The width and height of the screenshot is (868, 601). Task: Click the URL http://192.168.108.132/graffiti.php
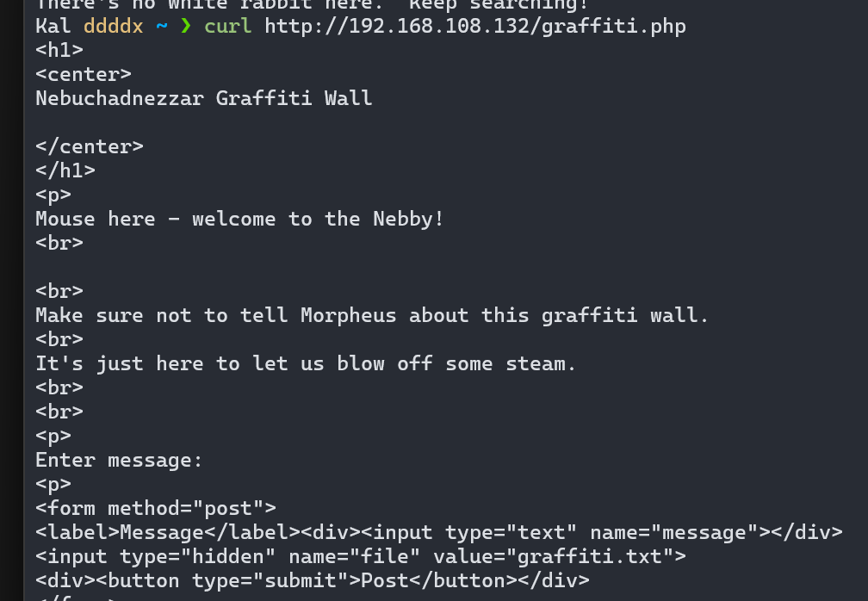pos(475,26)
